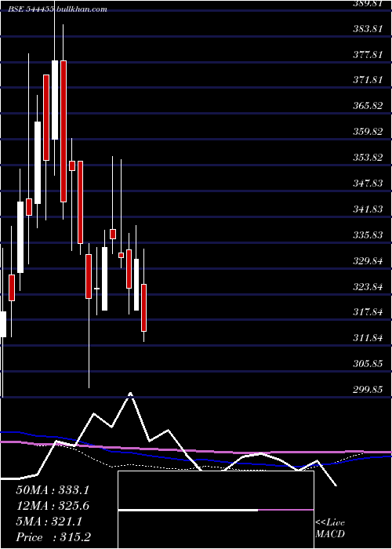This screenshot has height=549, width=392.
Task: Click the Price : 315.2 readout
Action: coord(53,537)
